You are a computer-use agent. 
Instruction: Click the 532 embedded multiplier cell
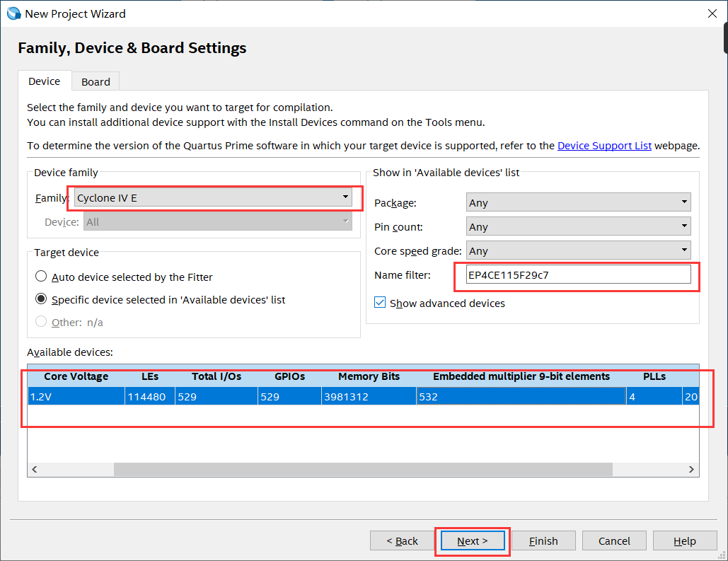(x=521, y=397)
